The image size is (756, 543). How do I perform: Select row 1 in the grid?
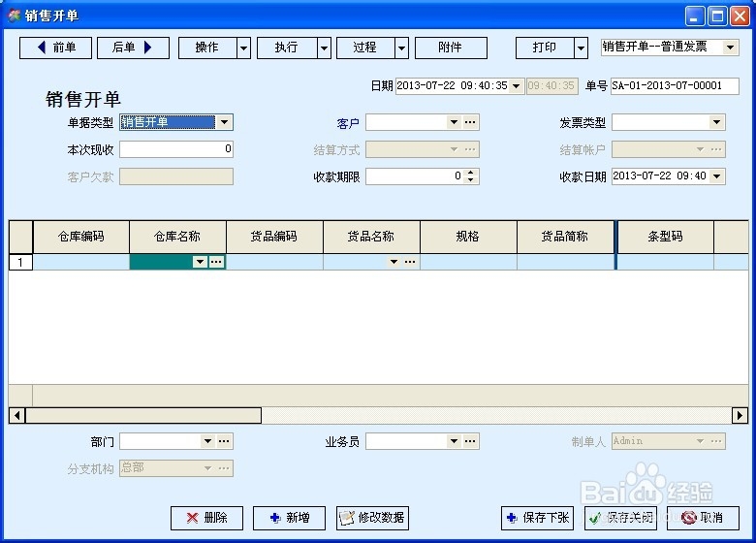20,263
